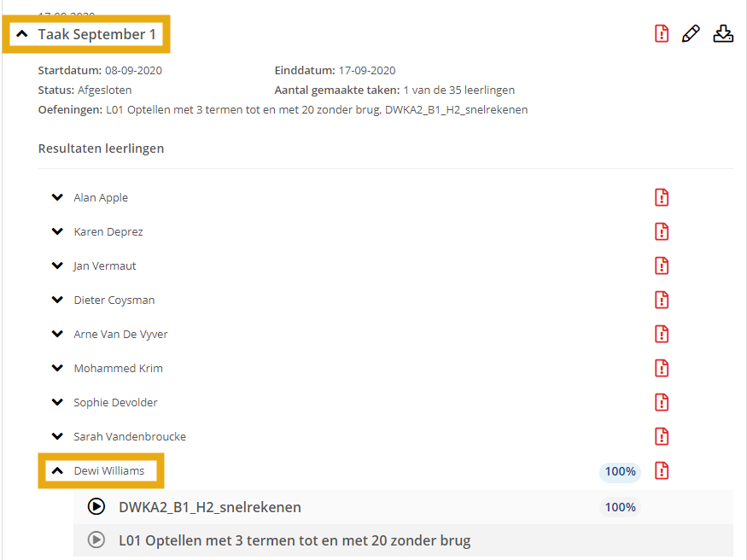Expand Sarah Vandenbroucke's results row
Image resolution: width=747 pixels, height=560 pixels.
[57, 436]
